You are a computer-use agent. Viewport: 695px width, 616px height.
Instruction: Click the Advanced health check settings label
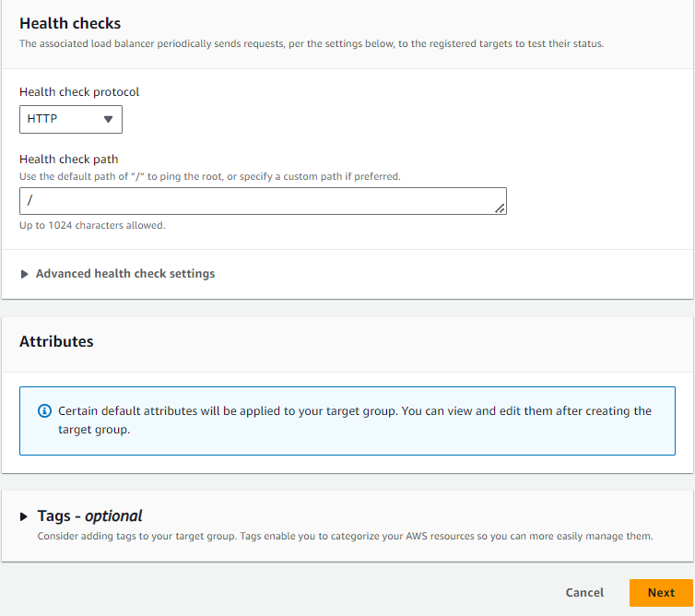click(x=125, y=274)
